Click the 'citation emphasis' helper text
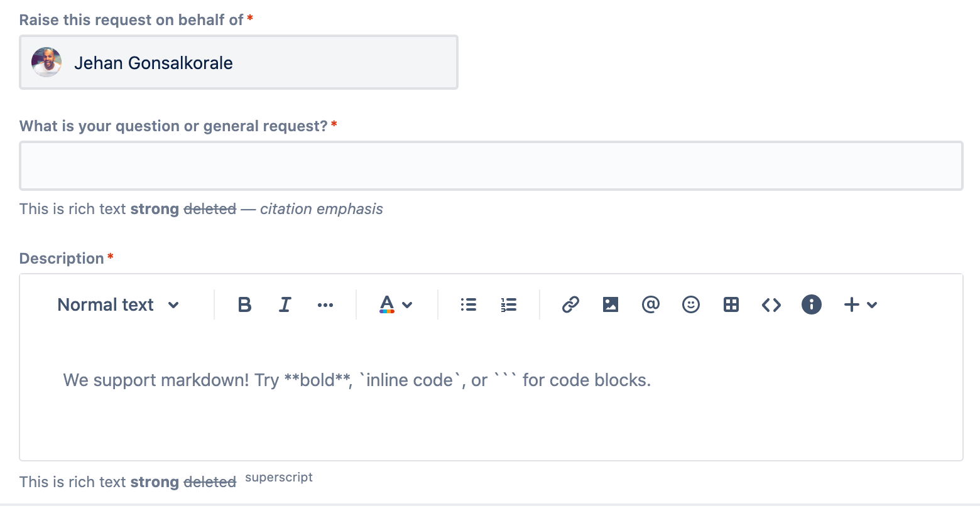This screenshot has height=516, width=980. coord(322,209)
